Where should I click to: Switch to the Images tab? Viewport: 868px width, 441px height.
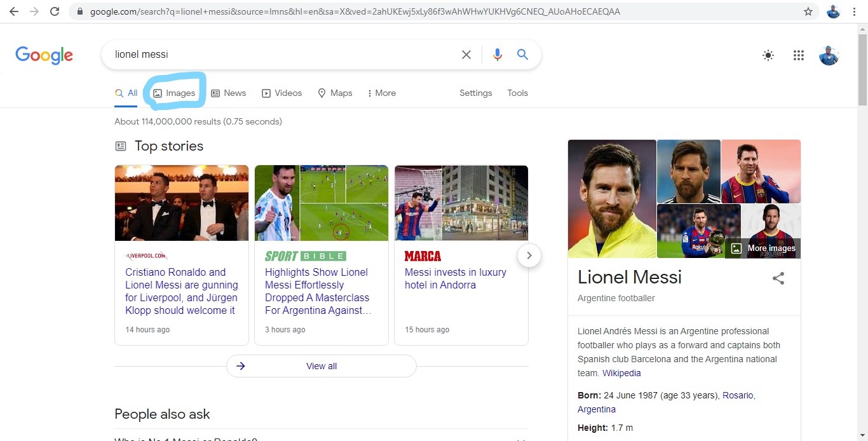coord(175,93)
